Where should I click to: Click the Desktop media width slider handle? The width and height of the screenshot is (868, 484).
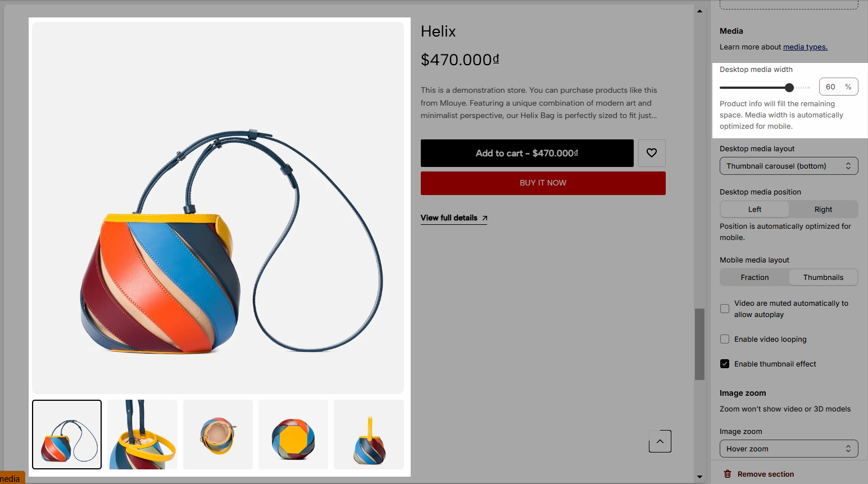789,87
